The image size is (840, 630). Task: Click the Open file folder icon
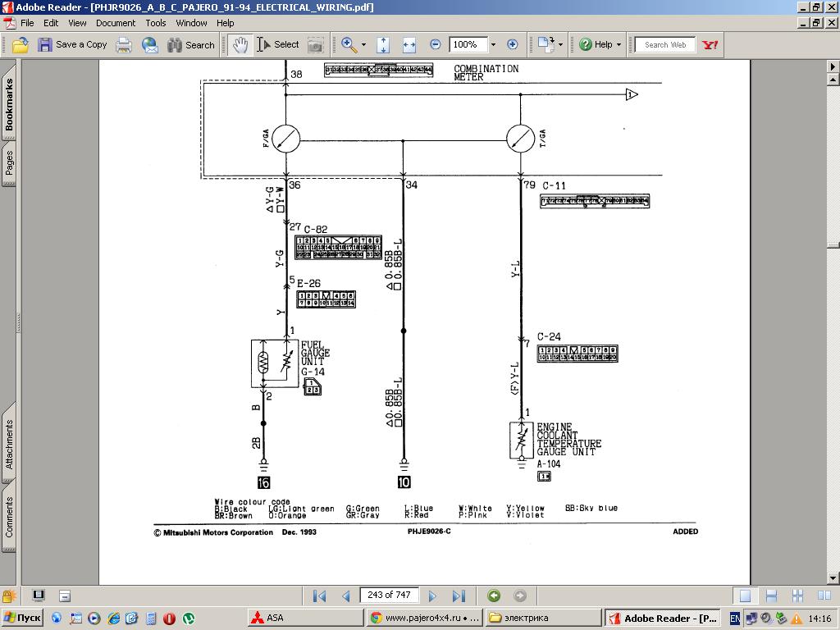point(20,44)
